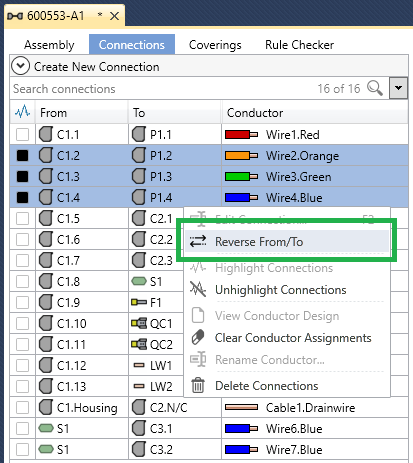
Task: Open the search options dropdown arrow
Action: 398,88
